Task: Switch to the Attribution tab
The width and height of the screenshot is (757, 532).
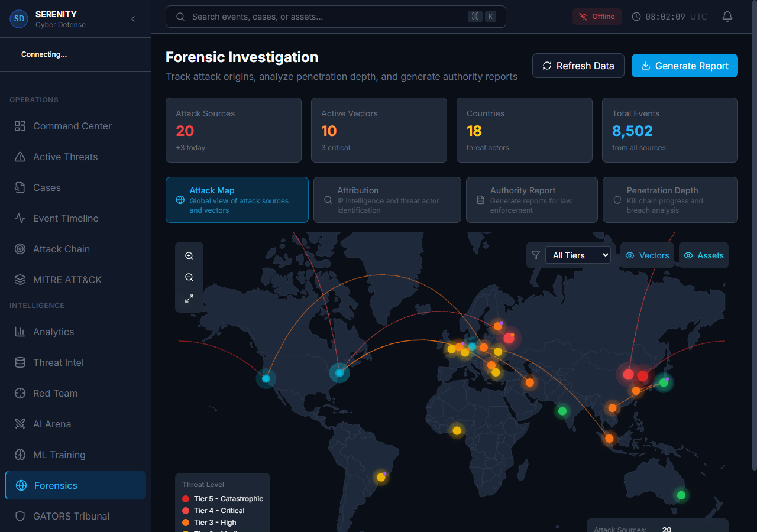Action: tap(387, 200)
